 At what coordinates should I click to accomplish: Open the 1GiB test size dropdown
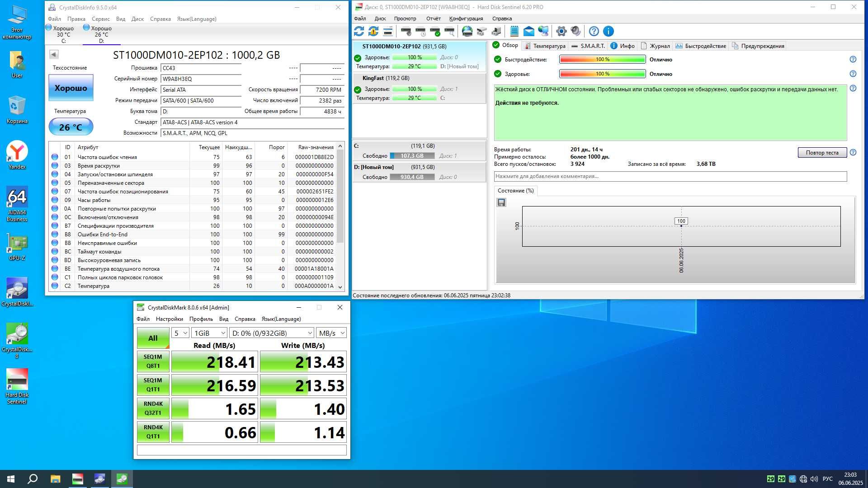(x=209, y=333)
